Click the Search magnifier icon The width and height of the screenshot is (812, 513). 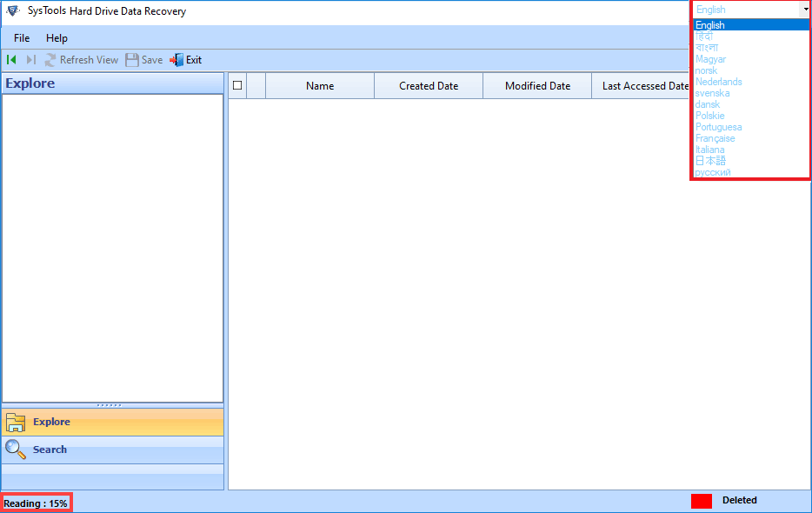pos(16,450)
